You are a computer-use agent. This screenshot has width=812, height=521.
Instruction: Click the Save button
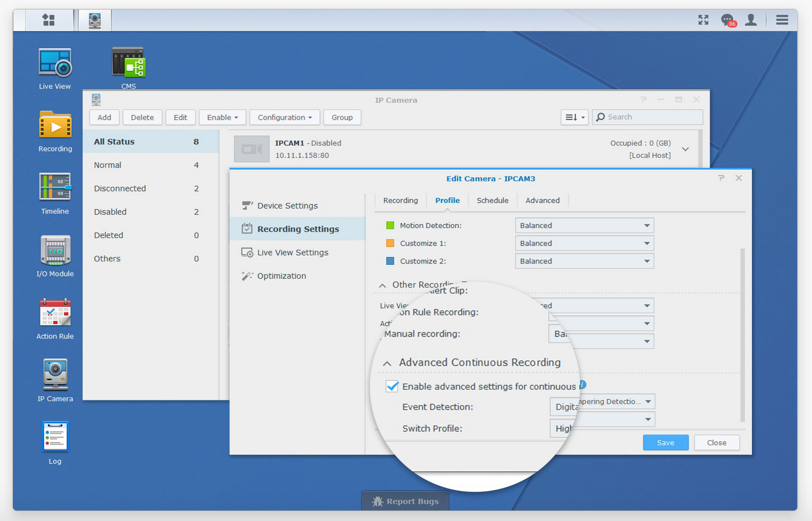point(665,442)
